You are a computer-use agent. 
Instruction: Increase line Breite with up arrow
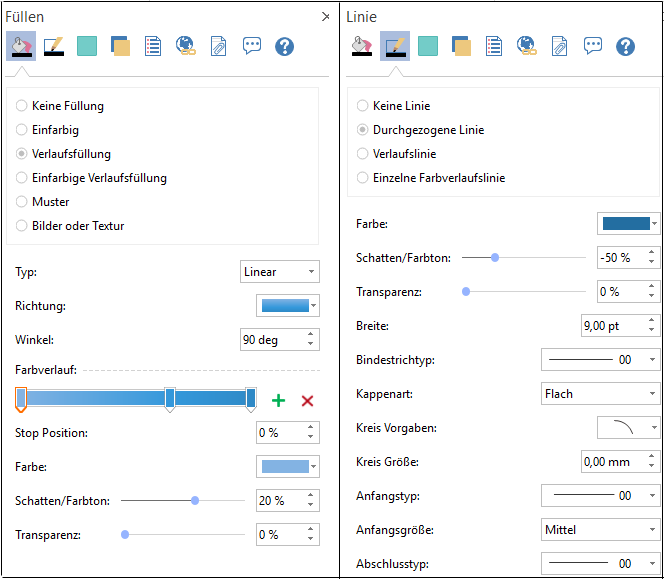652,321
